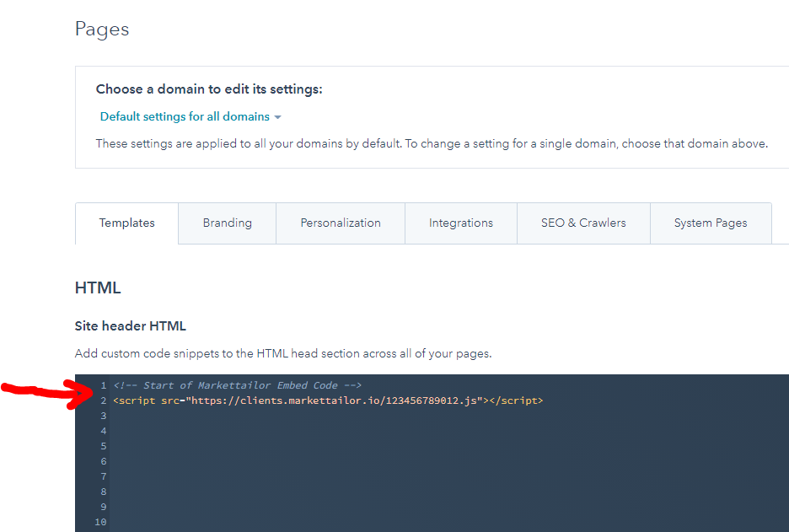789x532 pixels.
Task: Open the domain selection dropdown
Action: (190, 116)
